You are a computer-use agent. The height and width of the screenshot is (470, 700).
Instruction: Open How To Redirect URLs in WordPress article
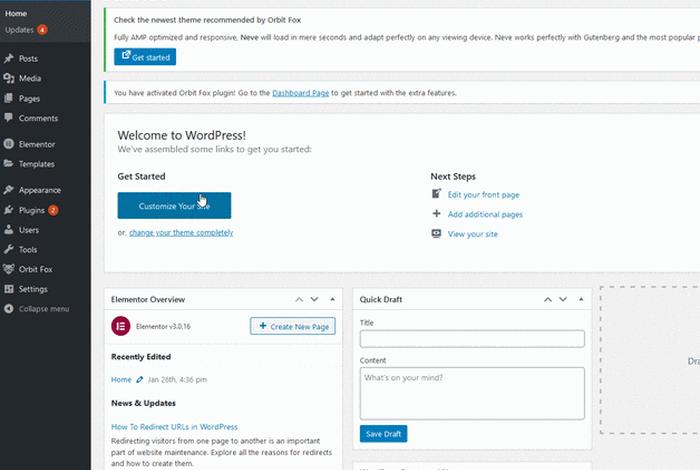(x=174, y=427)
